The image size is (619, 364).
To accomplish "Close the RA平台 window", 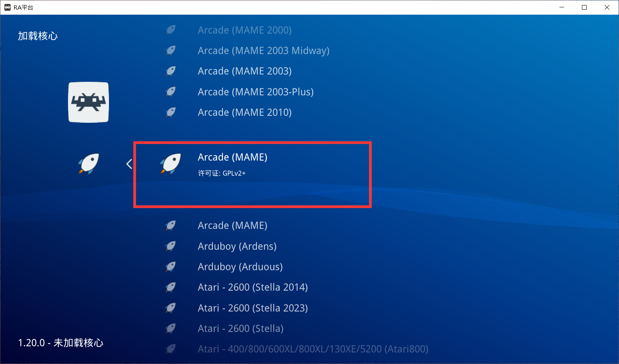I will (607, 7).
